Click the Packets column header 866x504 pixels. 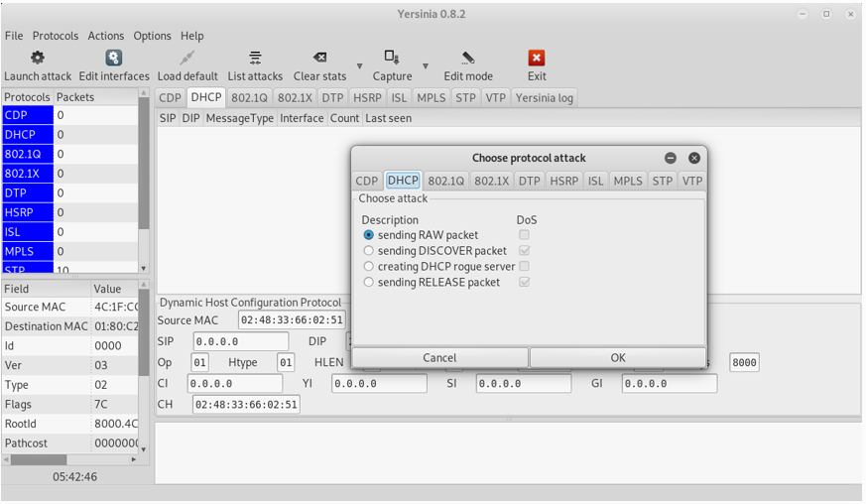click(96, 96)
